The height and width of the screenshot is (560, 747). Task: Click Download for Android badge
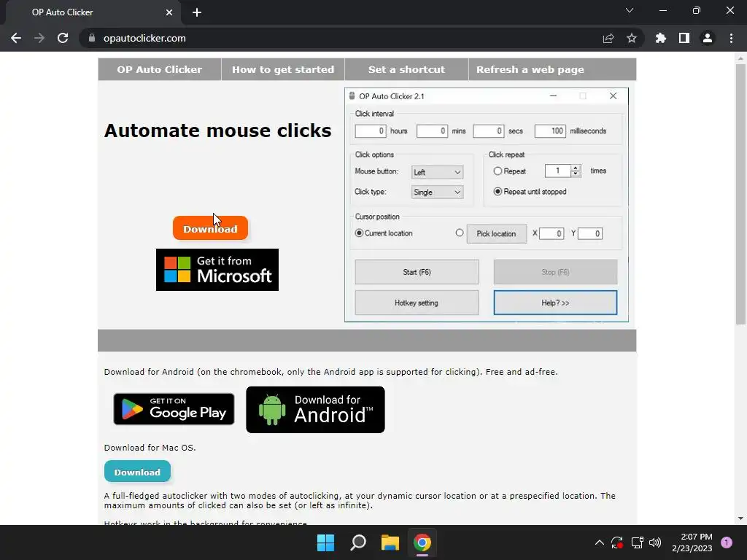[315, 410]
